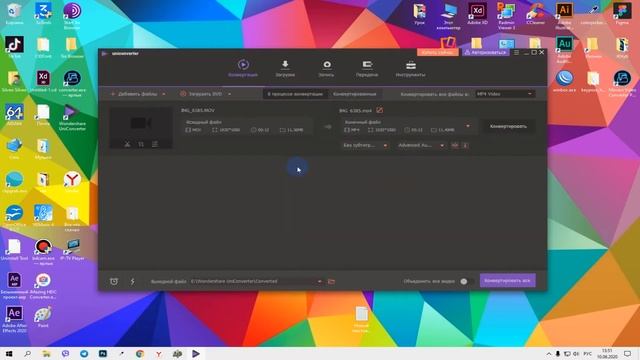Click the first small icon after the audio dropdown
The image size is (640, 360).
(455, 145)
